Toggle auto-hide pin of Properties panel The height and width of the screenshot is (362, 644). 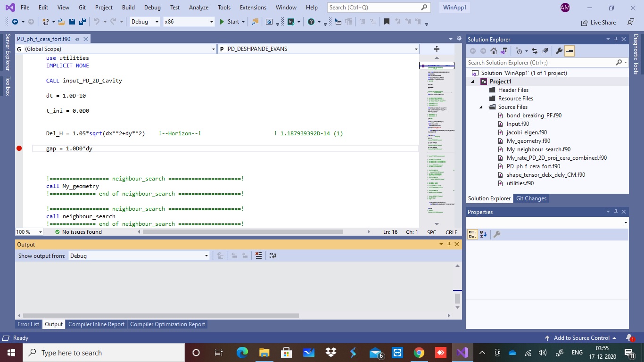616,212
